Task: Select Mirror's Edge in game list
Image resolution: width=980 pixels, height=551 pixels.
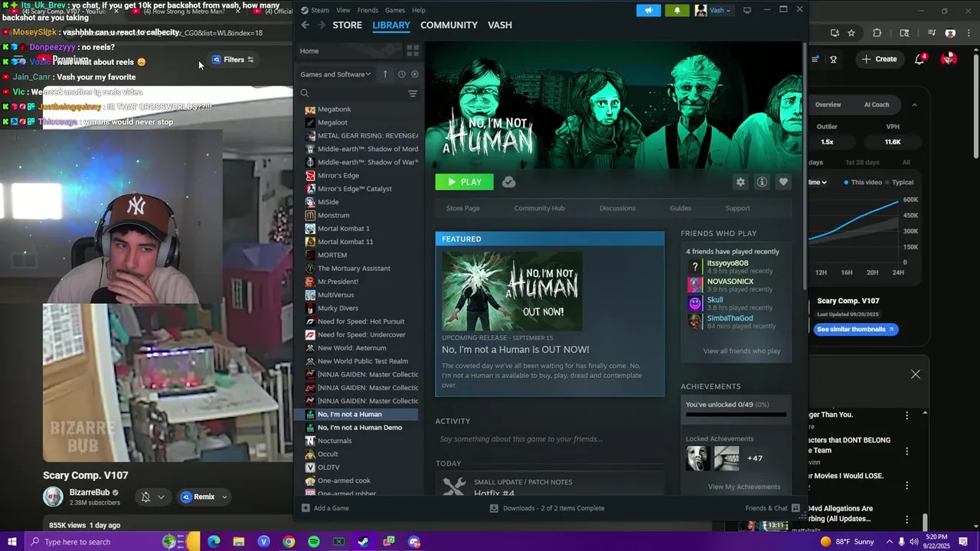Action: (338, 175)
